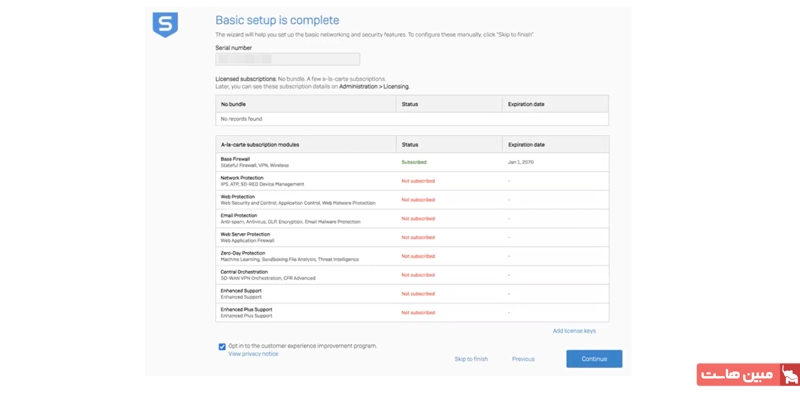Click the No bundle column header
The image size is (800, 400).
pyautogui.click(x=233, y=103)
